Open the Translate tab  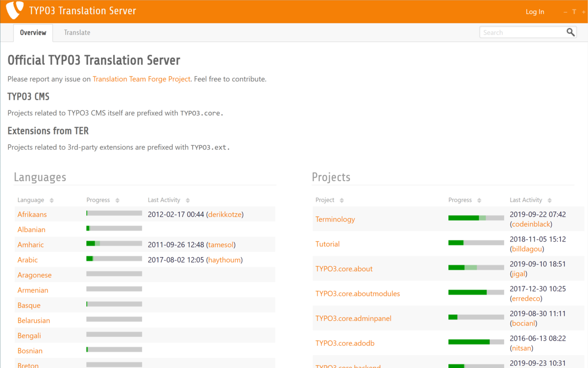77,32
